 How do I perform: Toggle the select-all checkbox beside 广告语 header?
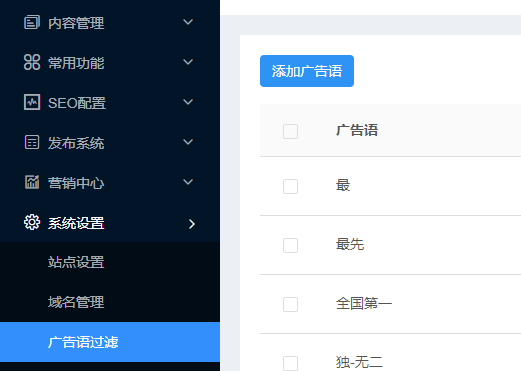[290, 131]
